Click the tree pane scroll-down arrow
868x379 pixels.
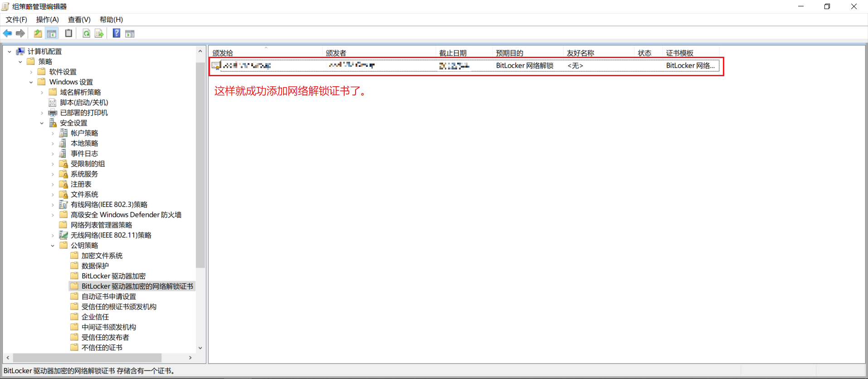pyautogui.click(x=200, y=348)
